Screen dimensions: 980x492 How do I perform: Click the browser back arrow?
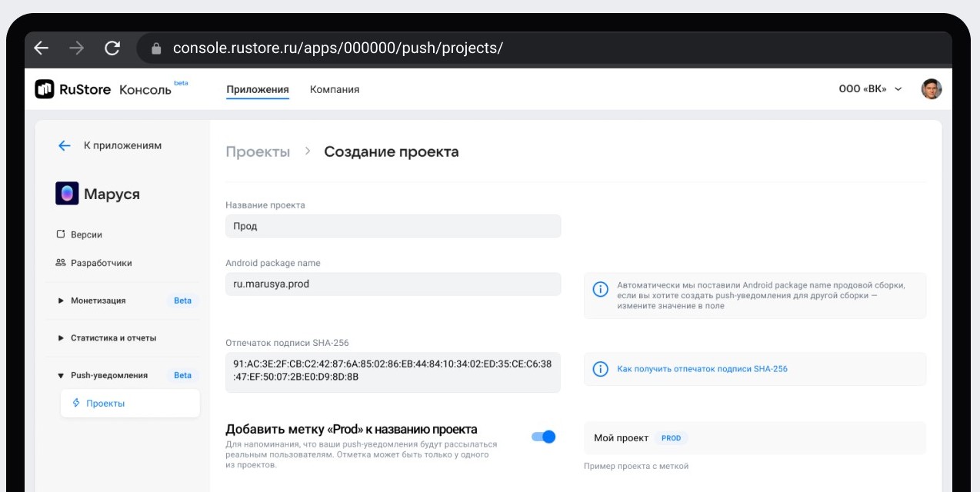point(42,48)
